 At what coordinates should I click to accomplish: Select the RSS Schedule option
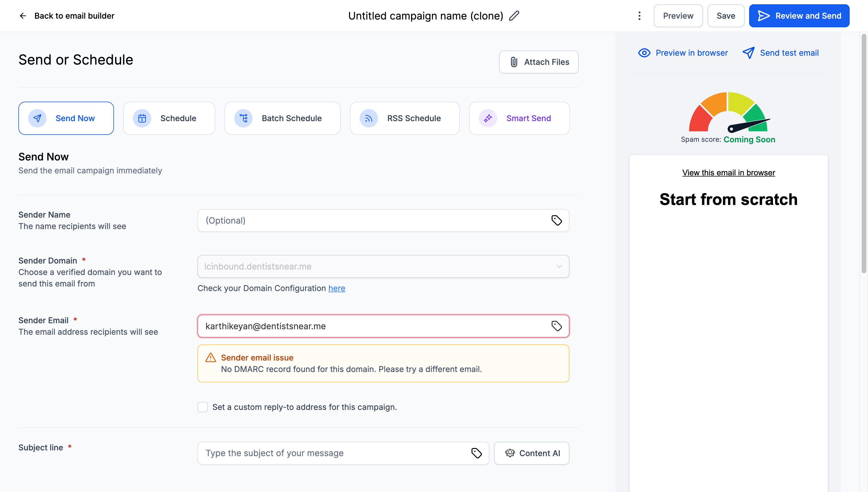point(404,118)
